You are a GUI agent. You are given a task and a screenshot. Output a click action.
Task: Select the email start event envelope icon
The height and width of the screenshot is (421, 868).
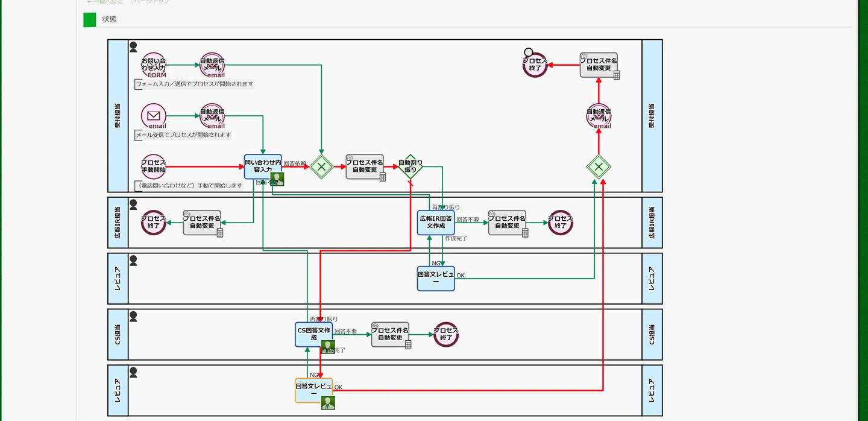(154, 116)
